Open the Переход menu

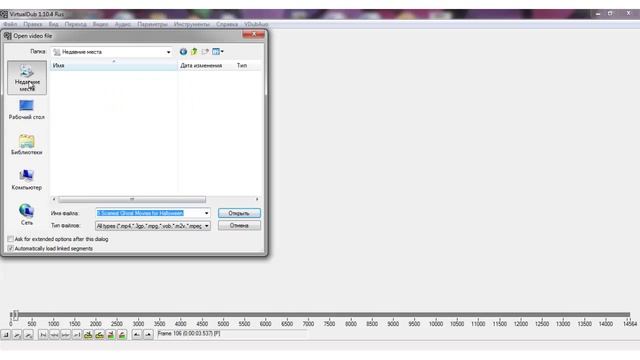click(76, 24)
